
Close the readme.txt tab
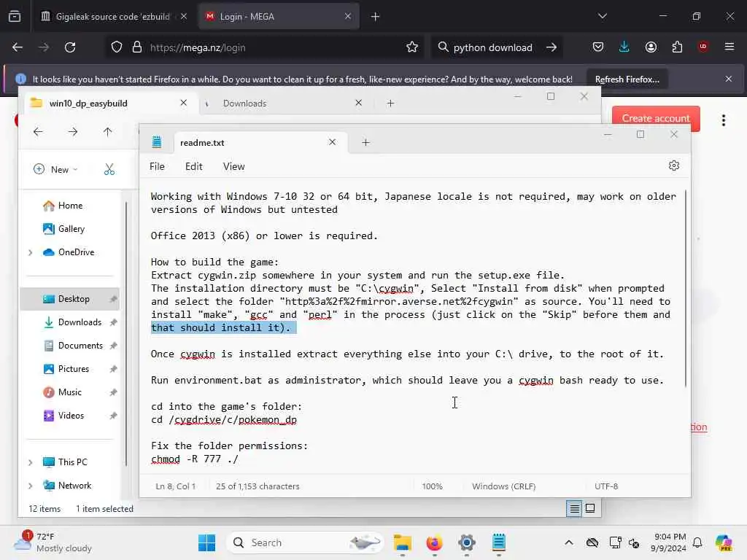pyautogui.click(x=332, y=142)
